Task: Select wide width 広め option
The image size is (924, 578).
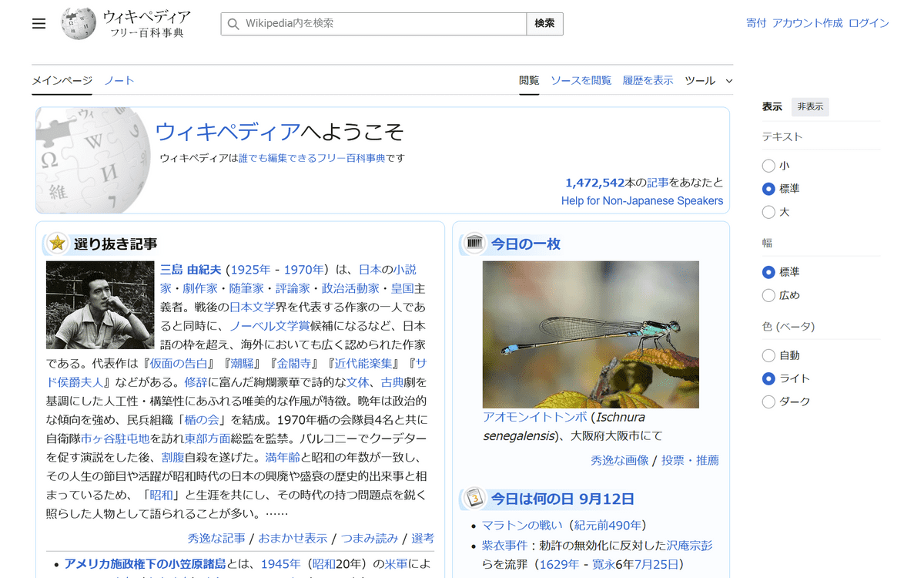Action: [768, 295]
